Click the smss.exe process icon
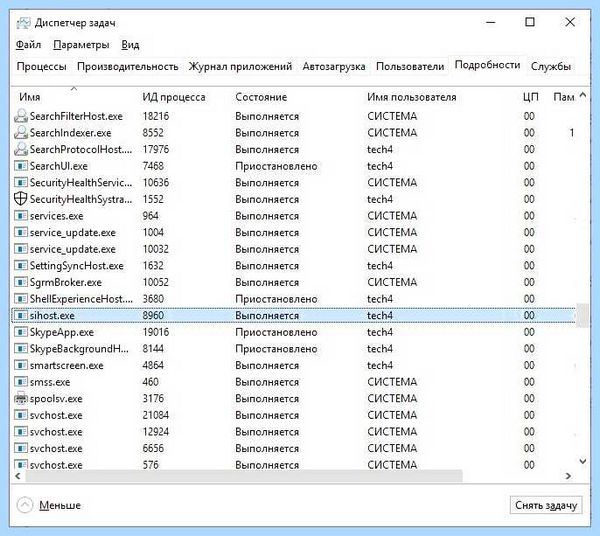Viewport: 600px width, 536px height. click(21, 382)
